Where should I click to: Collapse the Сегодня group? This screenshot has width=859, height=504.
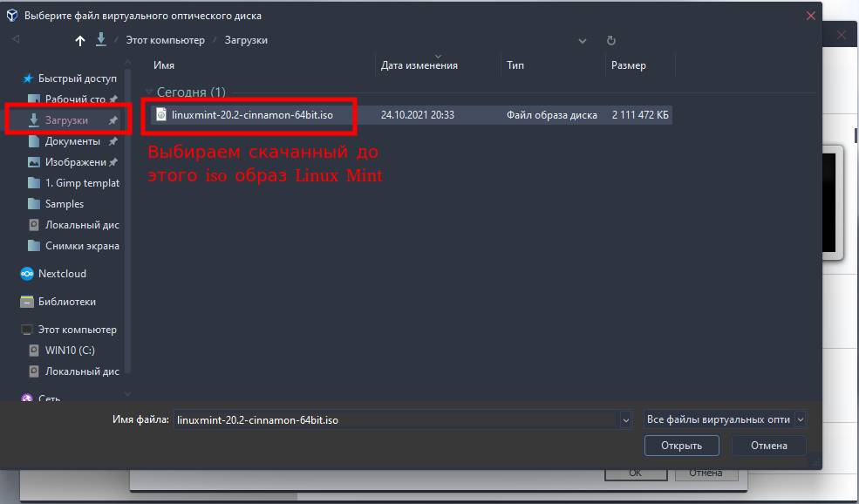click(149, 92)
